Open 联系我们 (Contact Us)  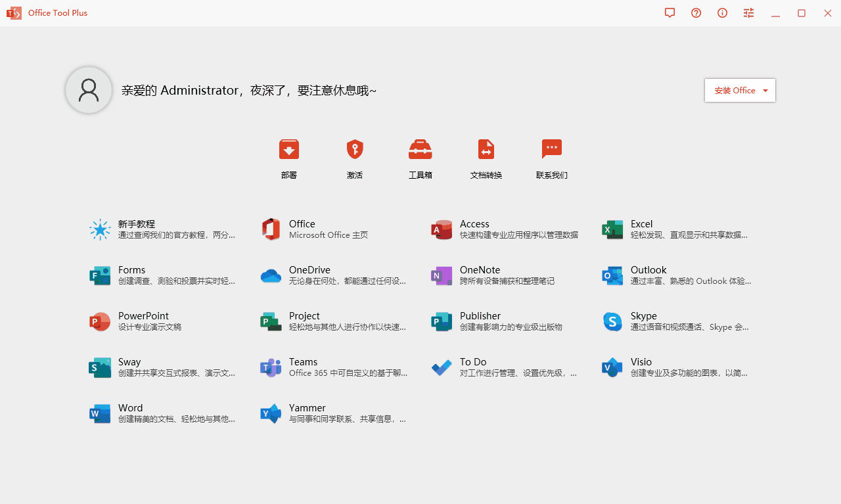551,158
